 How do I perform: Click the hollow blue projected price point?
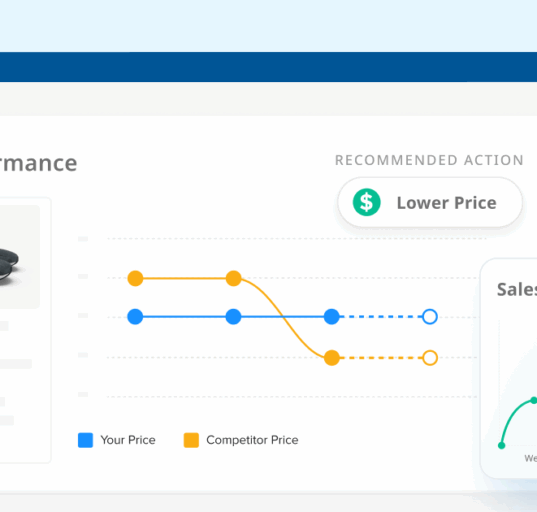coord(430,317)
